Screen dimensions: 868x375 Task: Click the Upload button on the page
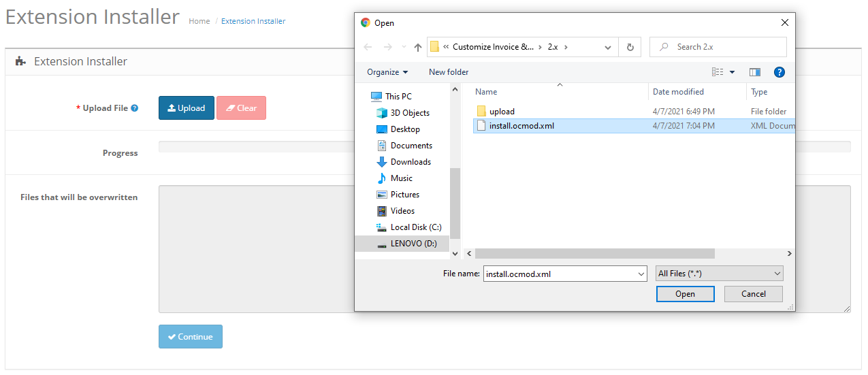click(x=187, y=108)
